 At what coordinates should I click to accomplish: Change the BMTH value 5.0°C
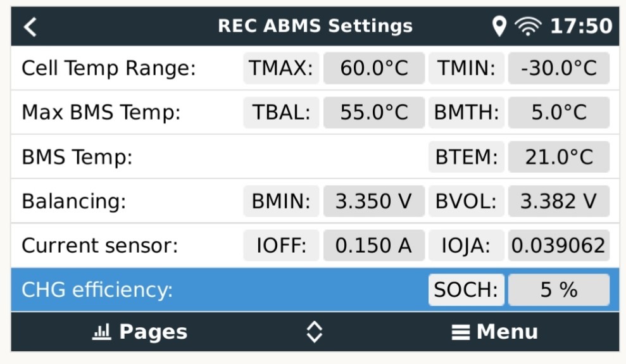(x=558, y=112)
